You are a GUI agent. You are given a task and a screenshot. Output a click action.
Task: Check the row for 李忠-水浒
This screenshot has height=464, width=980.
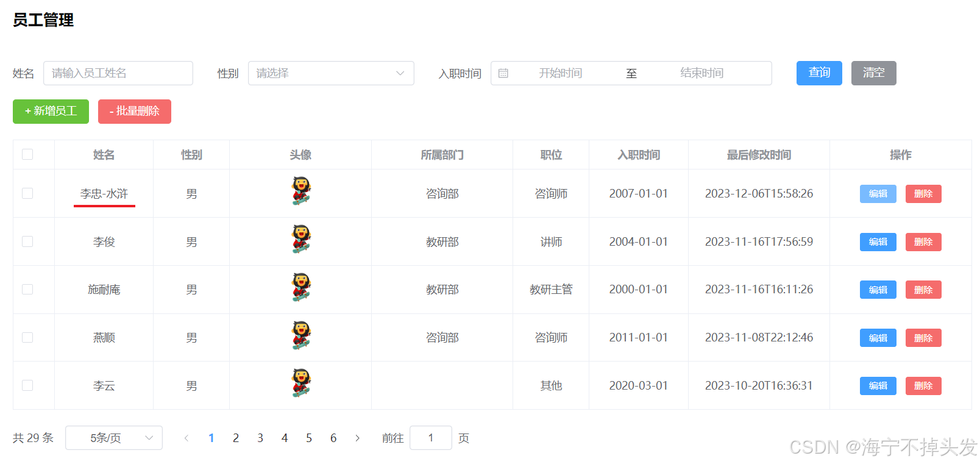(x=27, y=193)
